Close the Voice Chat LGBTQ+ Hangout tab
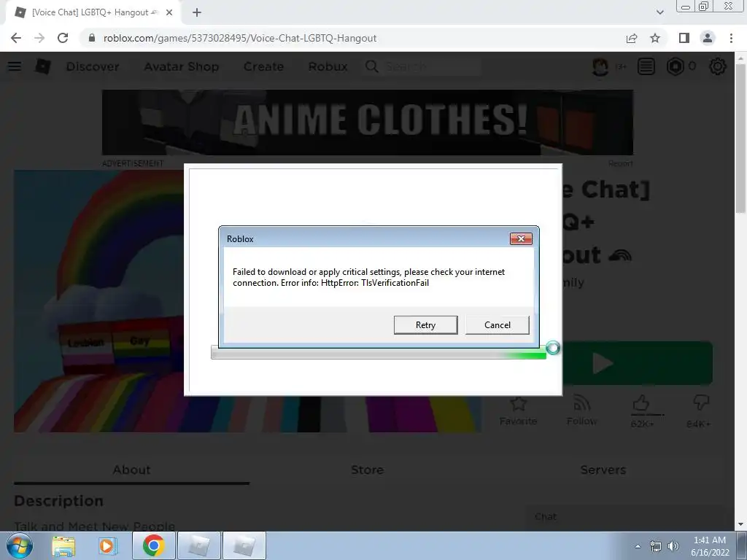747x560 pixels. (x=169, y=12)
